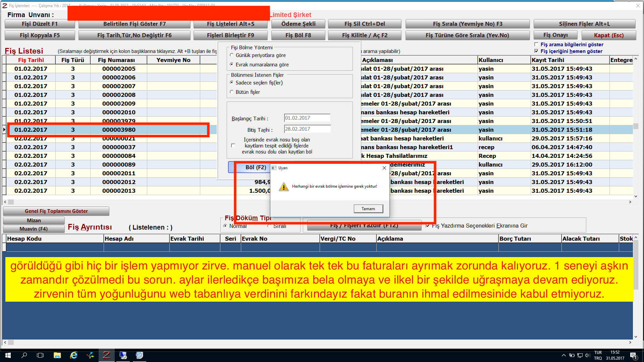Open Fiş Listeleri Alt+S

pos(230,24)
